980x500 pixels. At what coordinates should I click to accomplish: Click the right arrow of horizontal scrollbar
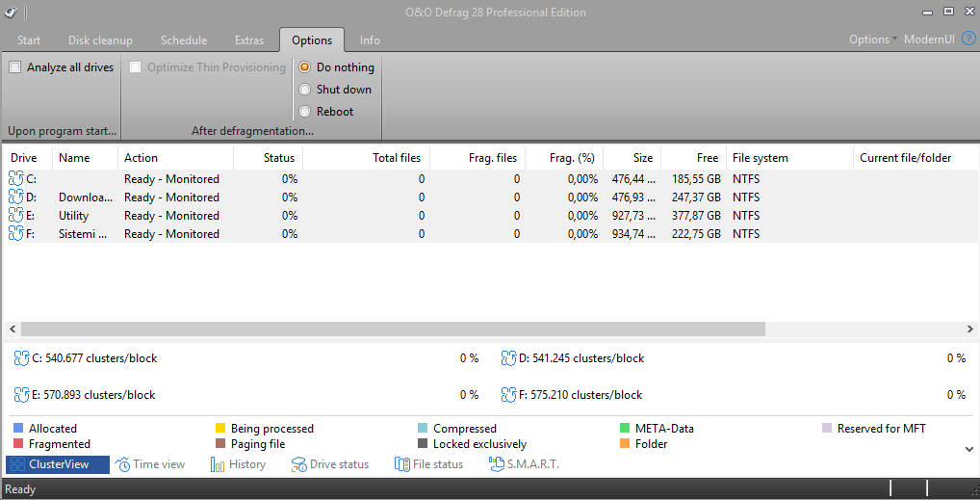tap(970, 329)
